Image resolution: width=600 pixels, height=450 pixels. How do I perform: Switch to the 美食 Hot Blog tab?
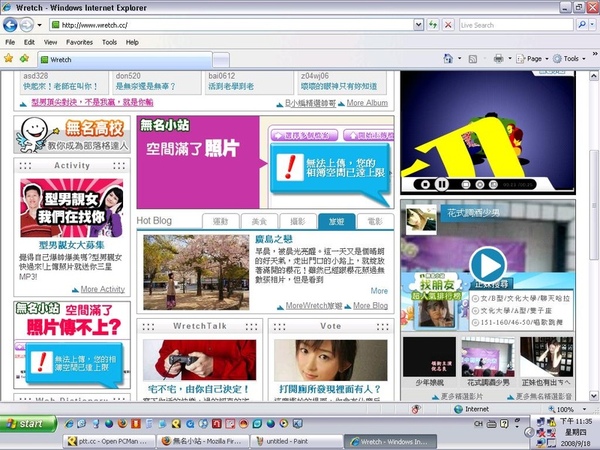click(x=259, y=221)
